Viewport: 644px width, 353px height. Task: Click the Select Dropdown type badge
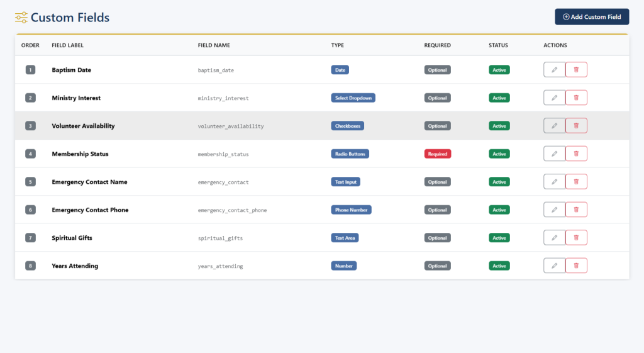[353, 98]
